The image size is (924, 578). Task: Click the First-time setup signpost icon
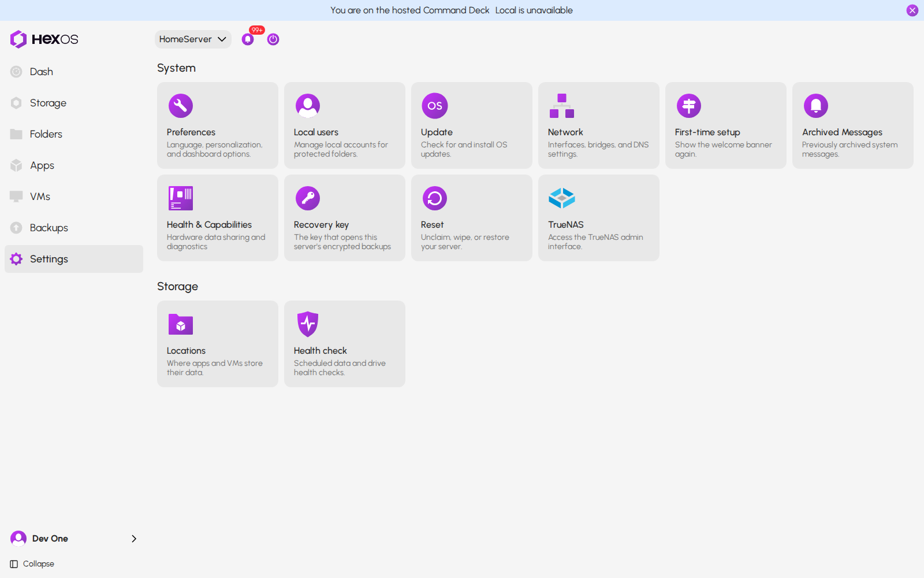tap(689, 106)
